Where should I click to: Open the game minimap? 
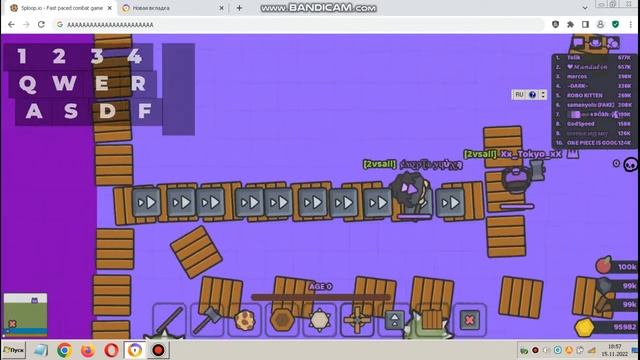tap(25, 314)
